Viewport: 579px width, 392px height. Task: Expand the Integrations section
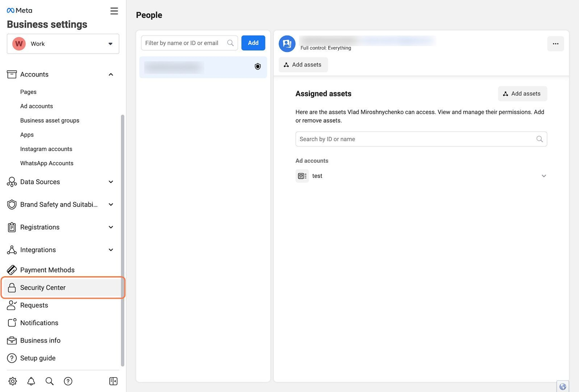(x=111, y=250)
